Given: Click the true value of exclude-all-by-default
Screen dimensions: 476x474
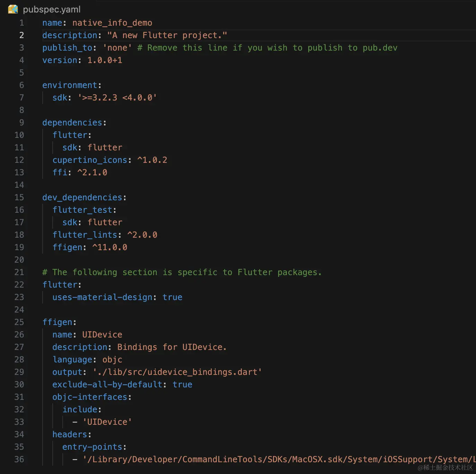Looking at the screenshot, I should pos(182,385).
